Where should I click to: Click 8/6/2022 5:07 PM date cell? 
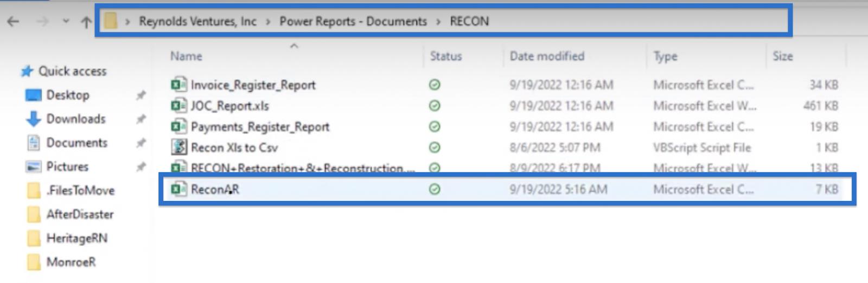[x=554, y=147]
